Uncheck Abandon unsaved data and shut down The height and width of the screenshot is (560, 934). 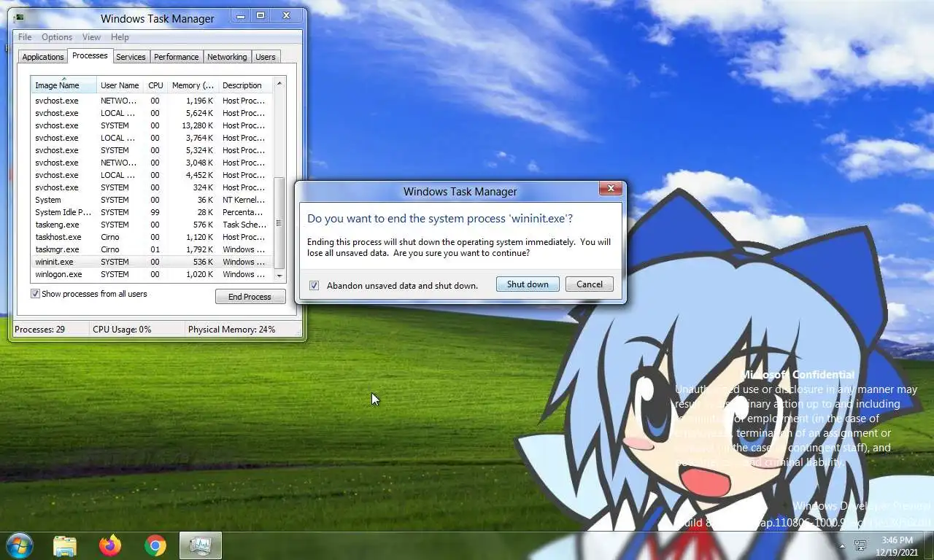pyautogui.click(x=314, y=285)
